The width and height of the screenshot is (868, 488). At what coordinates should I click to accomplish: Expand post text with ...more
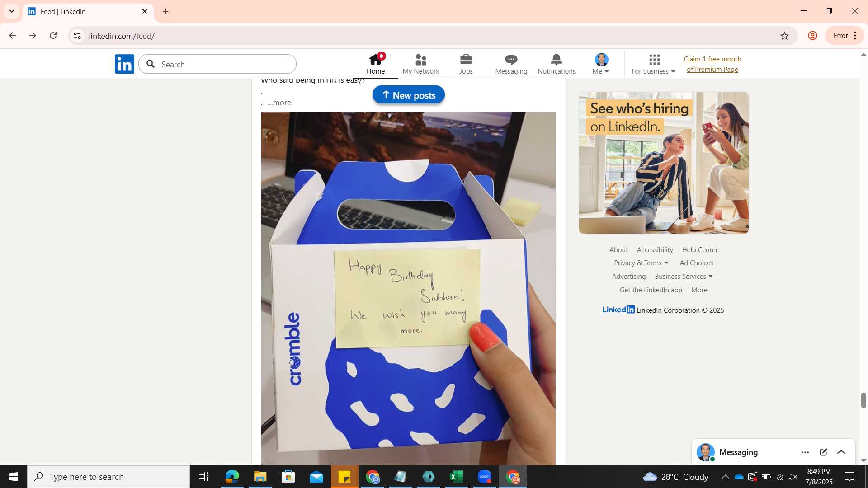click(x=279, y=103)
